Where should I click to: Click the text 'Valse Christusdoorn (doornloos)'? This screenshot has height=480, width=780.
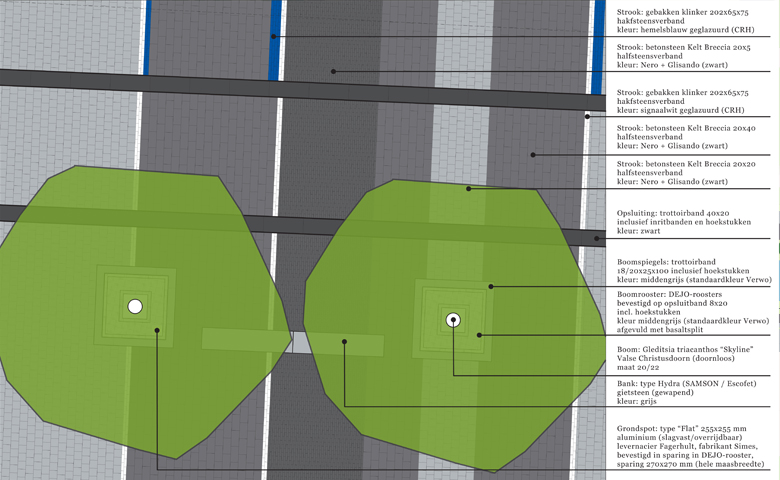pos(676,359)
